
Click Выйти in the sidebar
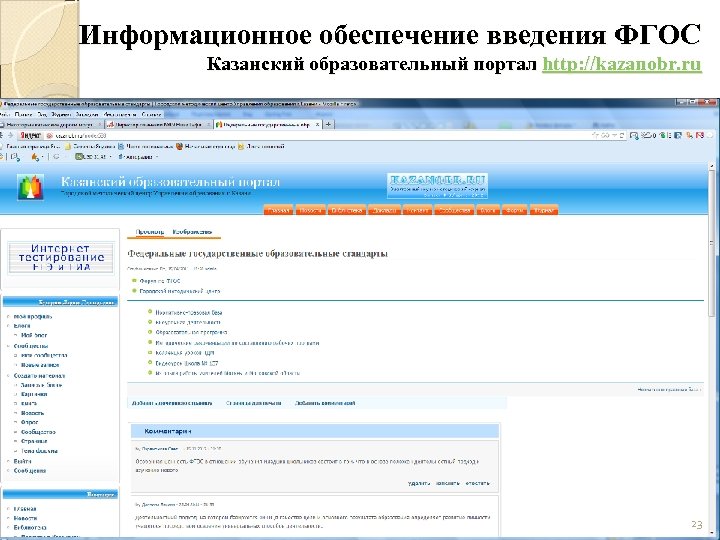tap(22, 461)
